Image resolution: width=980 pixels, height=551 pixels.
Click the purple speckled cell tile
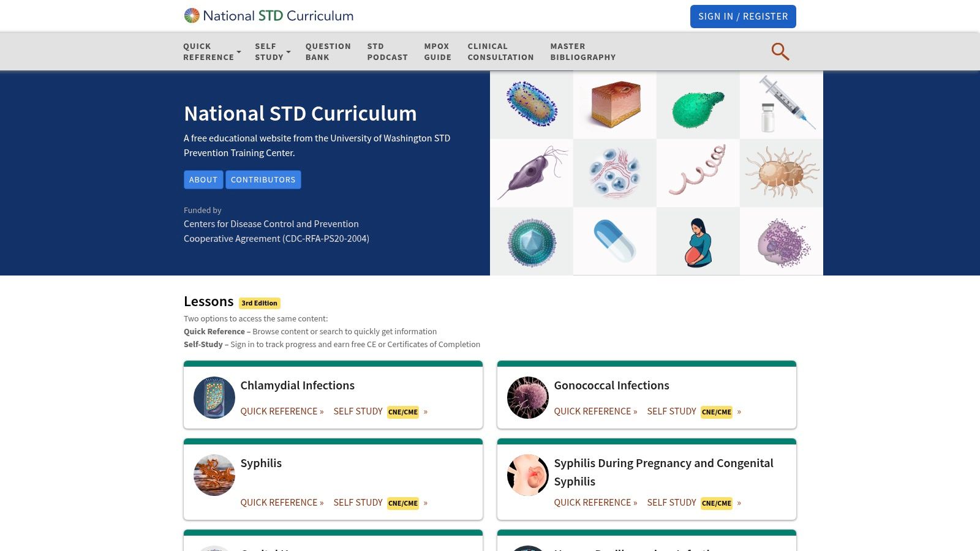click(782, 241)
